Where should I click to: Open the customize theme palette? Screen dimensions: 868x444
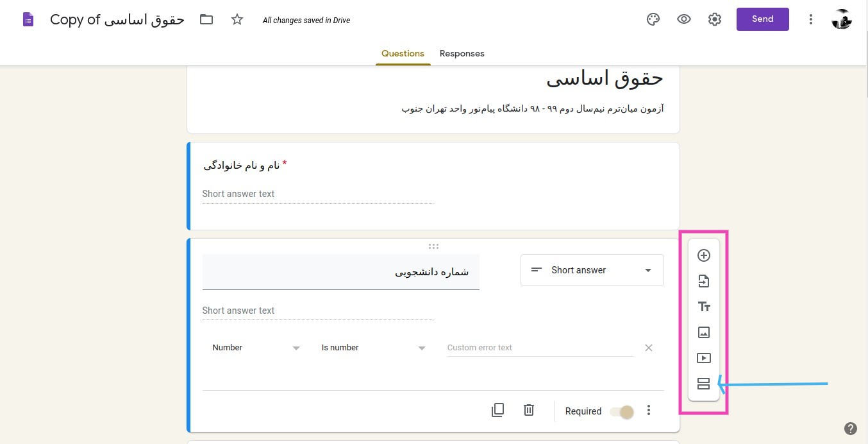pos(653,19)
